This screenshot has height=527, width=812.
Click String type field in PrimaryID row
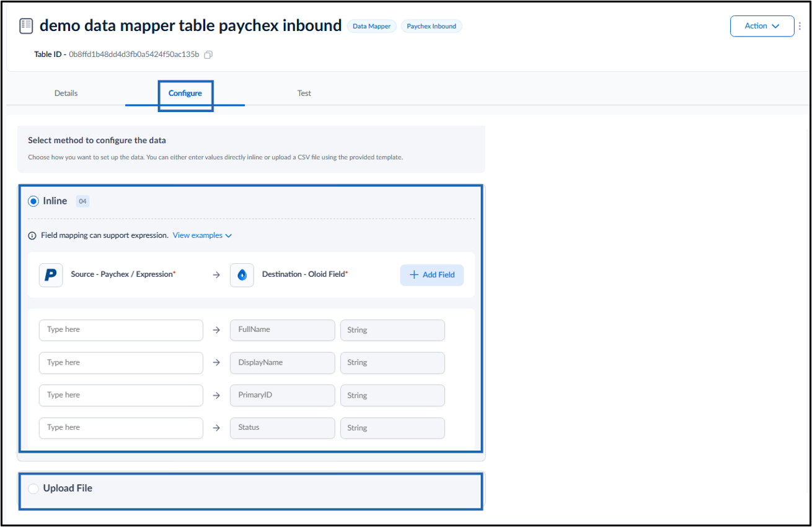click(392, 395)
